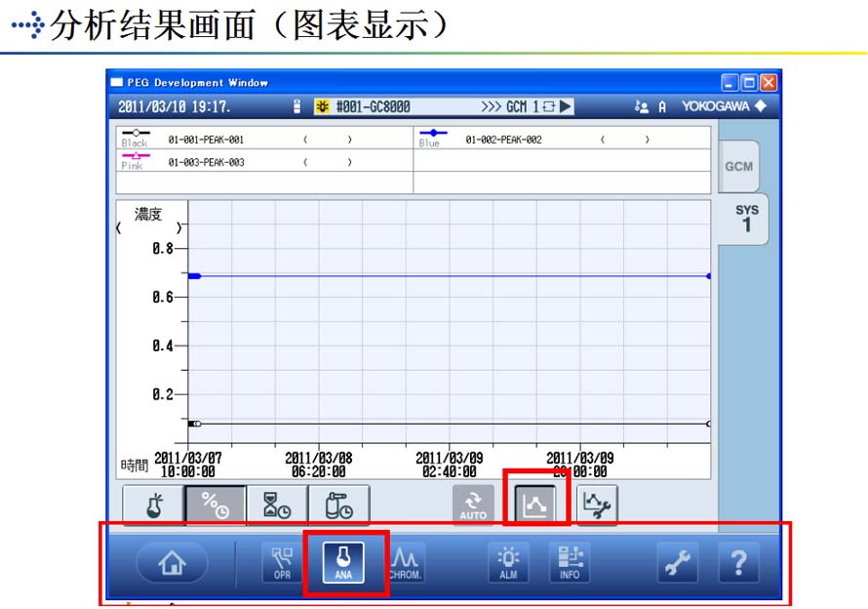The width and height of the screenshot is (868, 609).
Task: Click the Home button in bottom navigation bar
Action: tap(172, 563)
